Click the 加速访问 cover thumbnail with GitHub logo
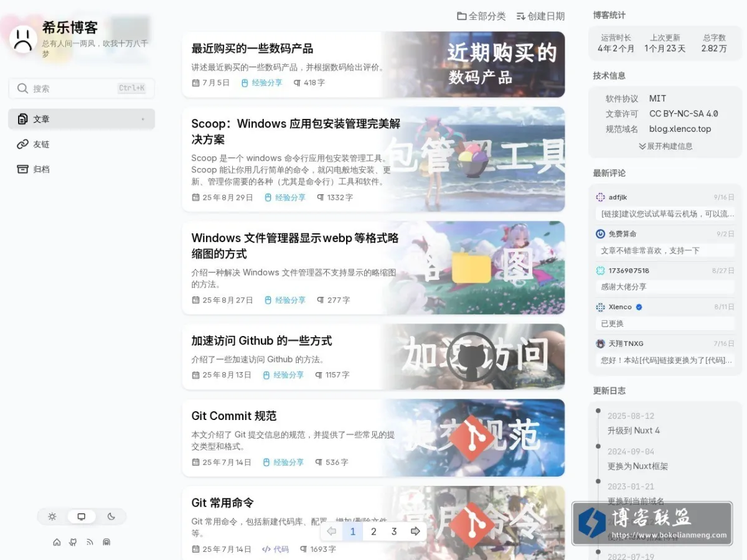The width and height of the screenshot is (747, 560). click(474, 357)
